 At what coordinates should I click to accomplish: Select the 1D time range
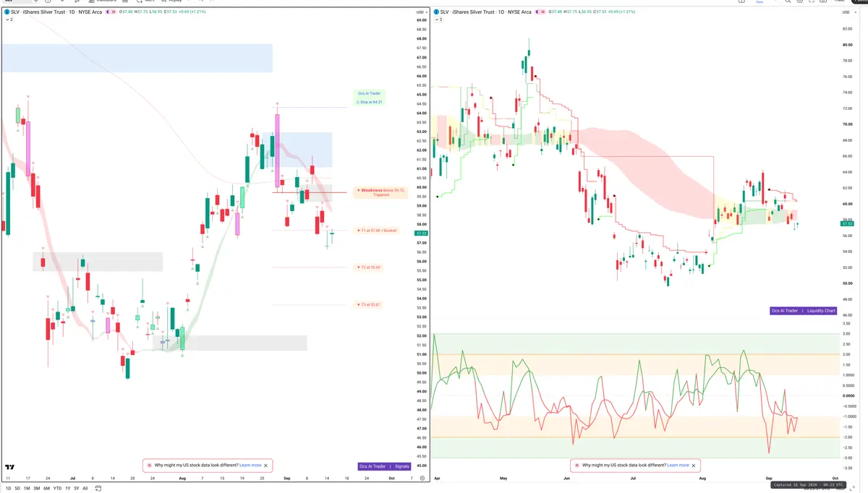tap(8, 488)
